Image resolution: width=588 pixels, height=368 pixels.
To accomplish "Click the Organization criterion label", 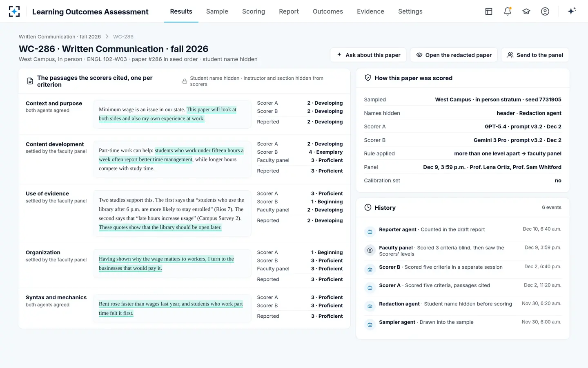I will tap(43, 252).
